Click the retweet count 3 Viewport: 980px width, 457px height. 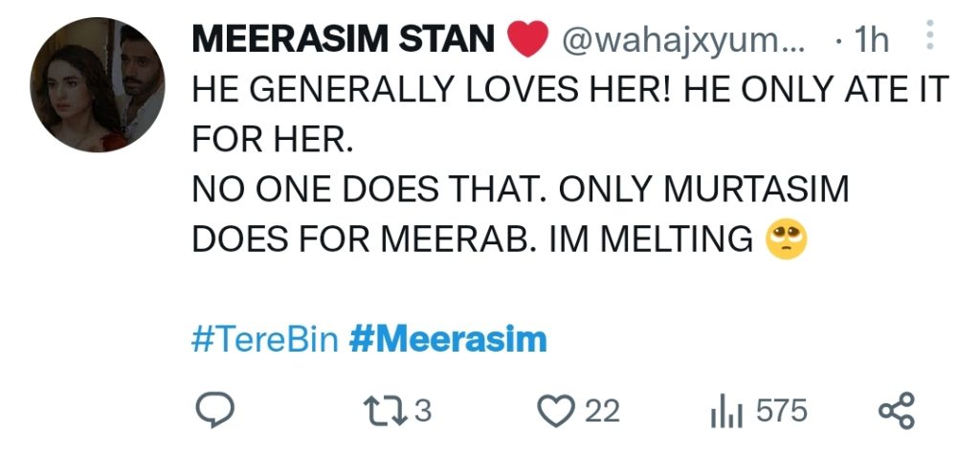[x=424, y=411]
